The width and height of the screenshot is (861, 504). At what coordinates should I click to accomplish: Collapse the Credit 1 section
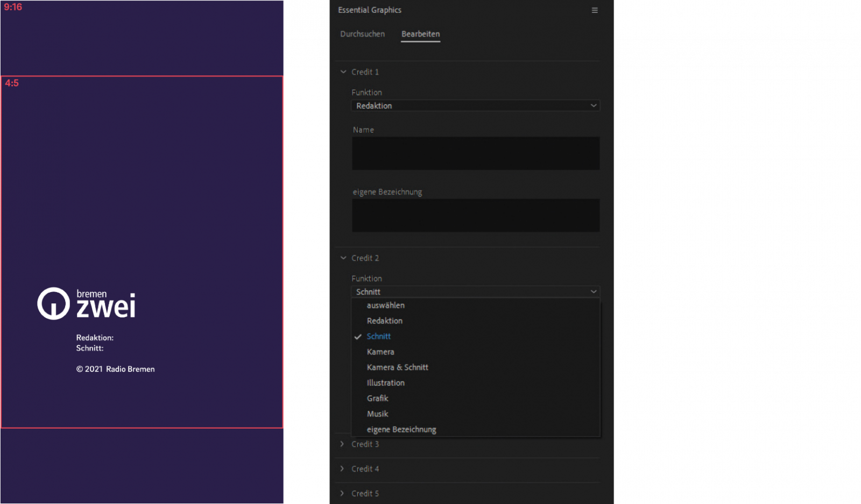pyautogui.click(x=343, y=72)
